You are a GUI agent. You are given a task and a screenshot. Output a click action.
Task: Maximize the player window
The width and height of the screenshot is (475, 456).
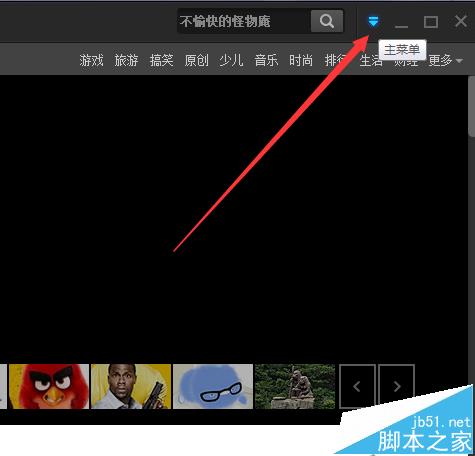(431, 22)
